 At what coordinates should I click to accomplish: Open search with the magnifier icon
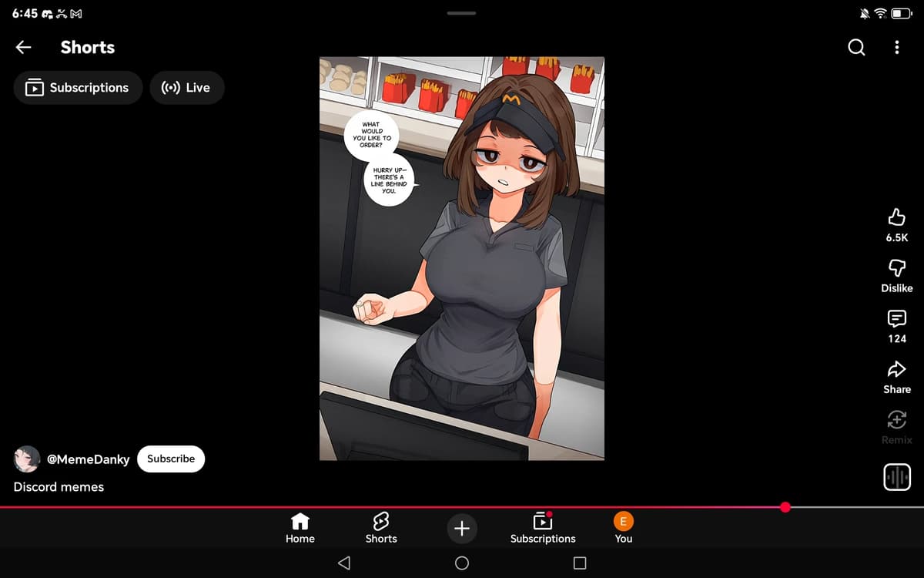pos(856,47)
